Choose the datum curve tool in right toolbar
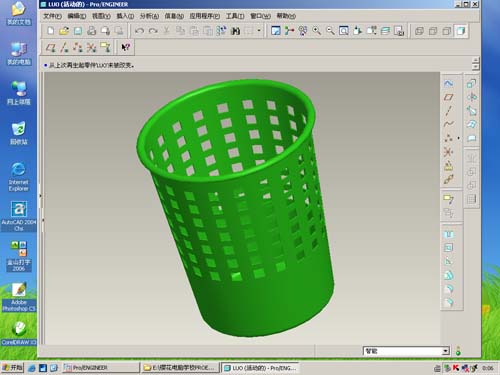500x375 pixels. 449,124
